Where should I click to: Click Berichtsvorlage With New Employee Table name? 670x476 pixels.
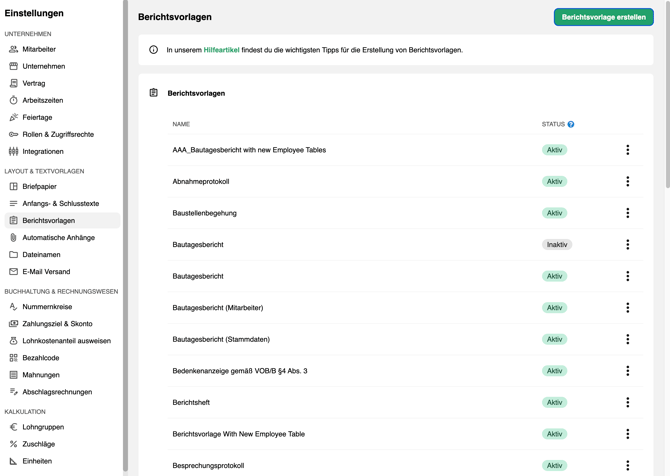238,434
